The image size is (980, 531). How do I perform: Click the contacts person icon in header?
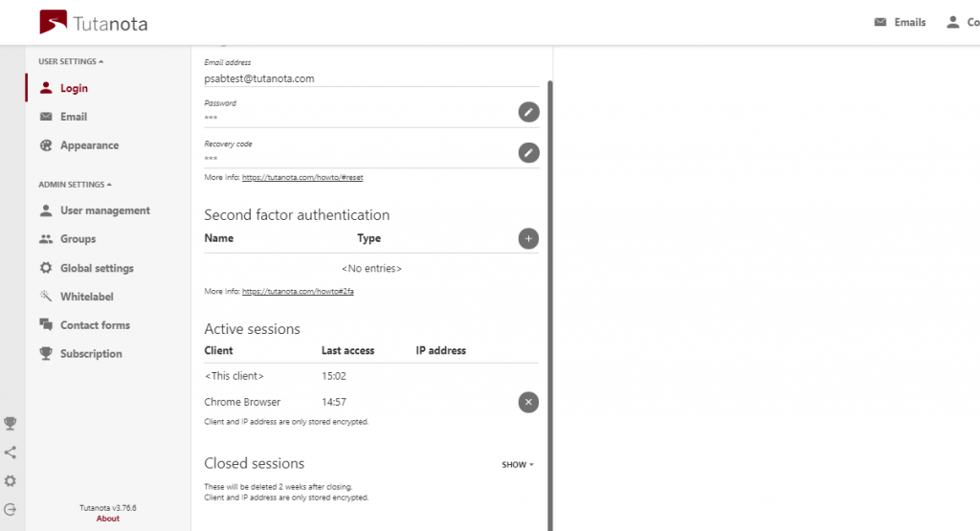(x=952, y=23)
